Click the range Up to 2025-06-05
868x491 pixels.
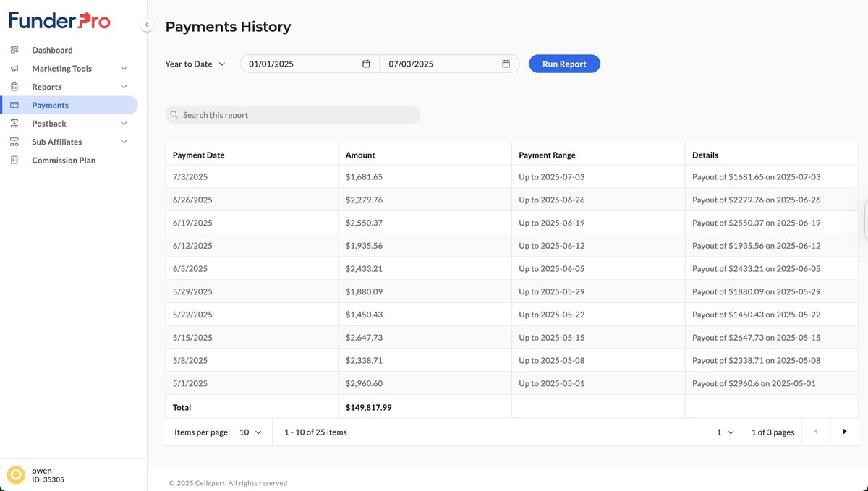[x=552, y=268]
